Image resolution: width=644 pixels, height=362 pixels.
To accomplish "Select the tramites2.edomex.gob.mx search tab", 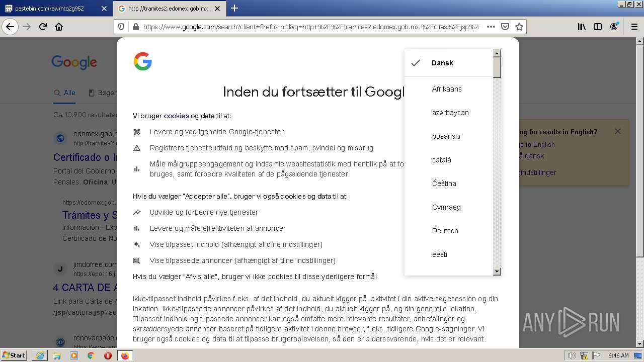I will point(169,9).
